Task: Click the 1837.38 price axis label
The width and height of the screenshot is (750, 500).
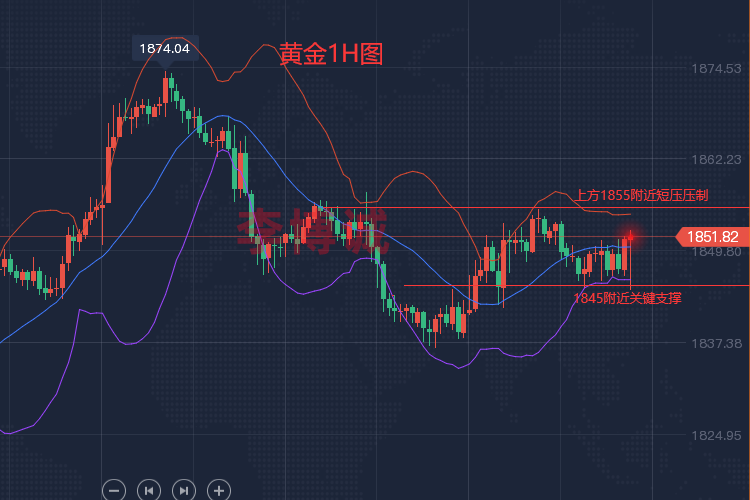Action: [715, 343]
